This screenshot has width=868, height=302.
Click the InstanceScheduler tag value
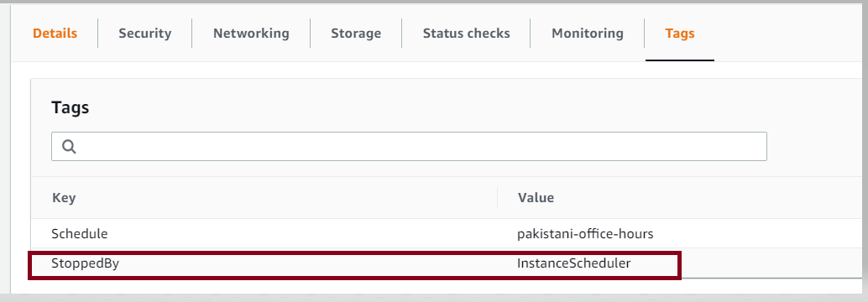click(x=574, y=264)
